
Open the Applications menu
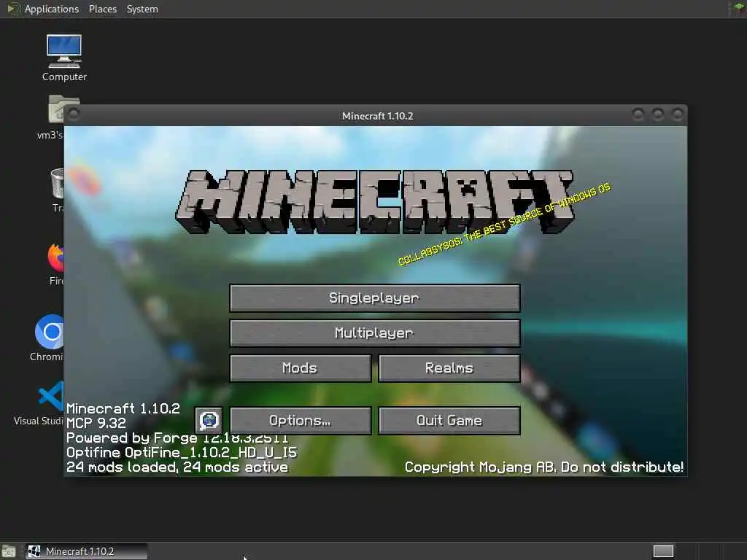coord(52,9)
